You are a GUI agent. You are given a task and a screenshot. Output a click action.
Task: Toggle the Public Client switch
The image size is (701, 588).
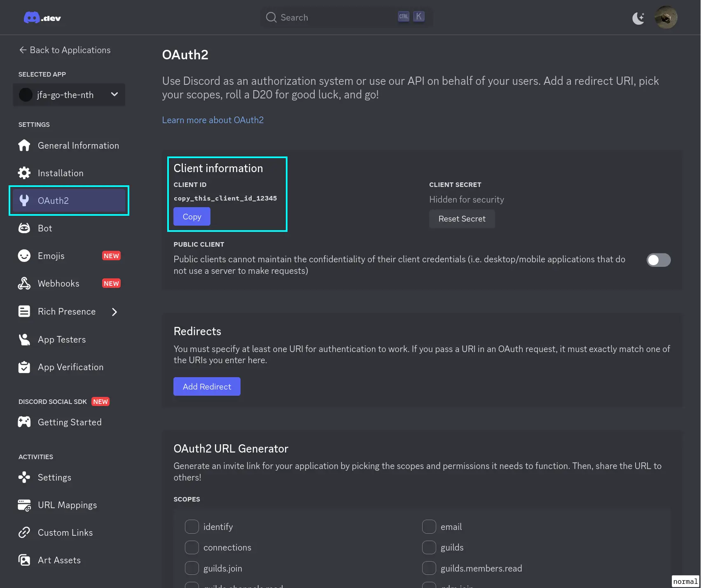659,260
